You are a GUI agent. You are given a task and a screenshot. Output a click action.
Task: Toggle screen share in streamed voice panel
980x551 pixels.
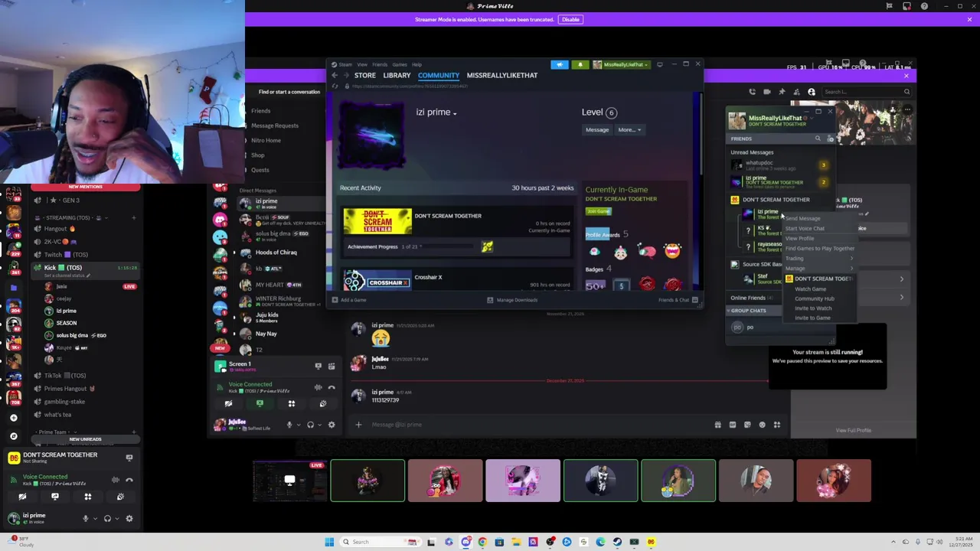click(260, 403)
